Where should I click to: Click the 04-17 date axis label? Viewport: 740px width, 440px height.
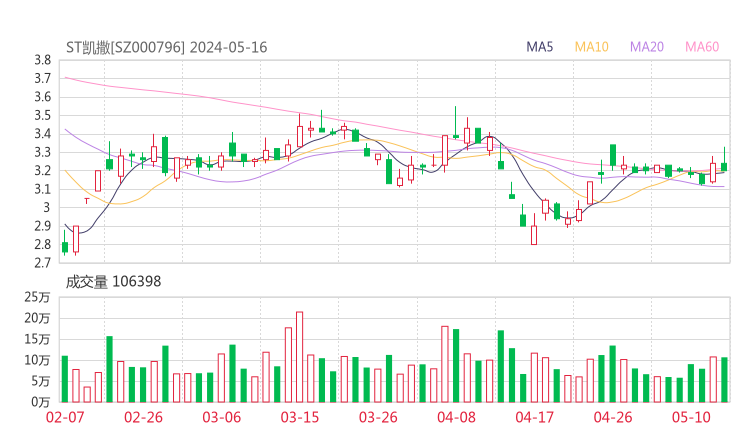click(x=535, y=417)
